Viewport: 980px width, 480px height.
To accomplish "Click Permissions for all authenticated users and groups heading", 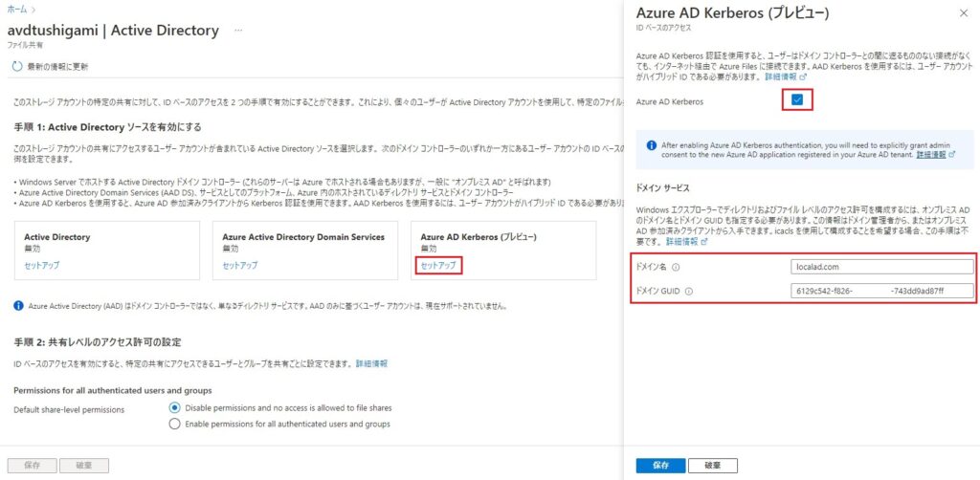I will point(113,390).
